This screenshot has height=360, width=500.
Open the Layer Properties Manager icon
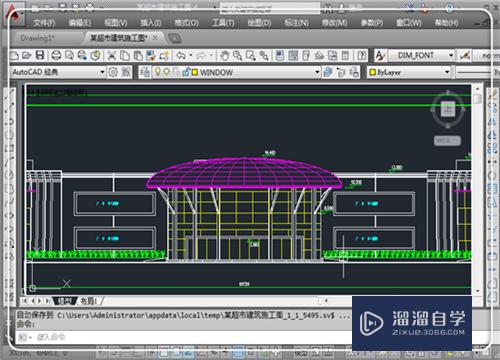coord(145,72)
